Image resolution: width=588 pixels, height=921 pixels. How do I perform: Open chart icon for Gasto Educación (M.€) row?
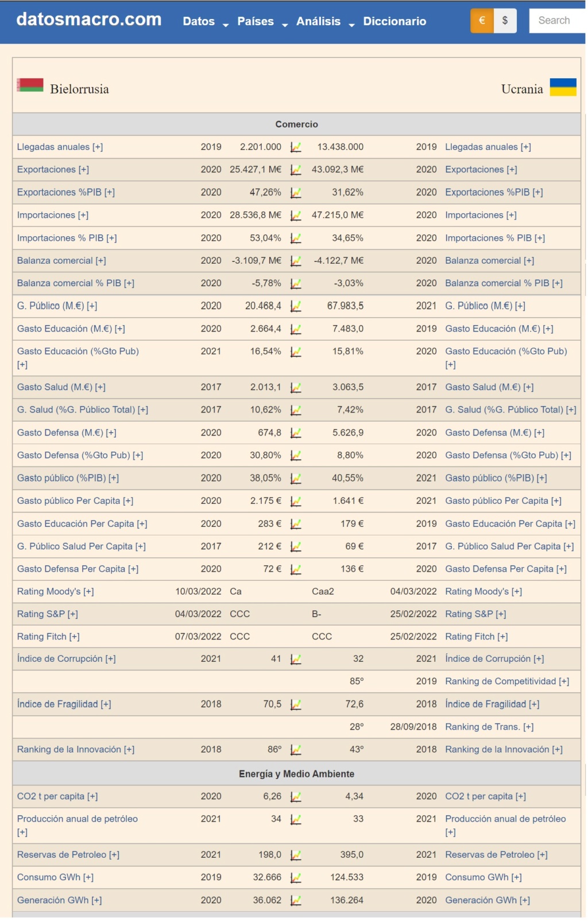click(x=296, y=330)
